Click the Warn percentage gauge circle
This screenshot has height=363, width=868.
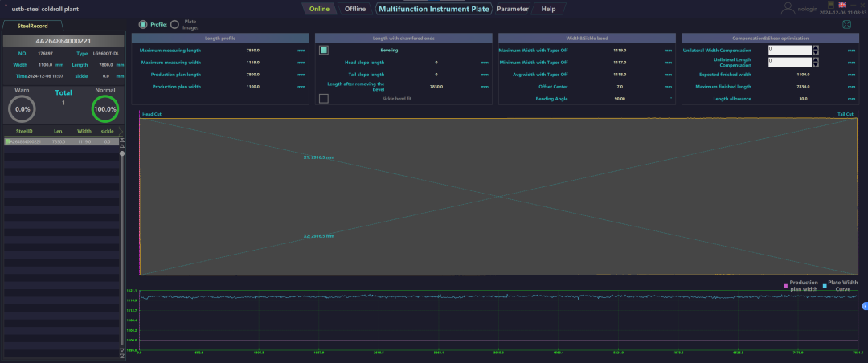point(23,109)
